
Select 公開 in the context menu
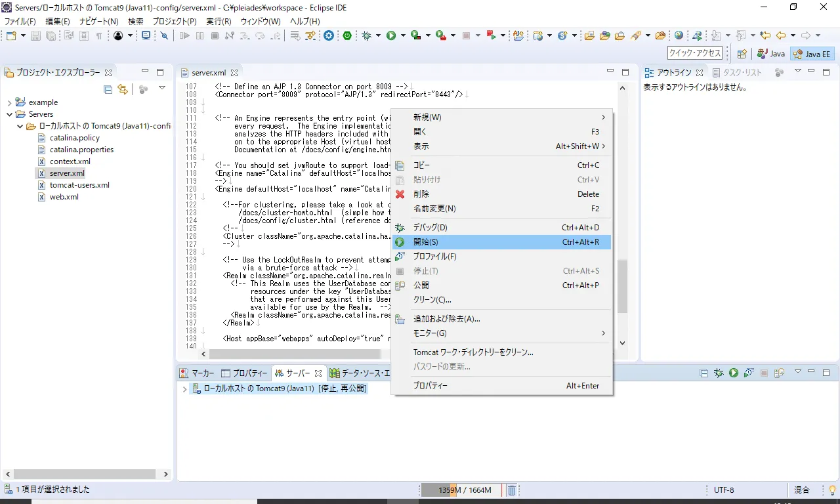(502, 285)
